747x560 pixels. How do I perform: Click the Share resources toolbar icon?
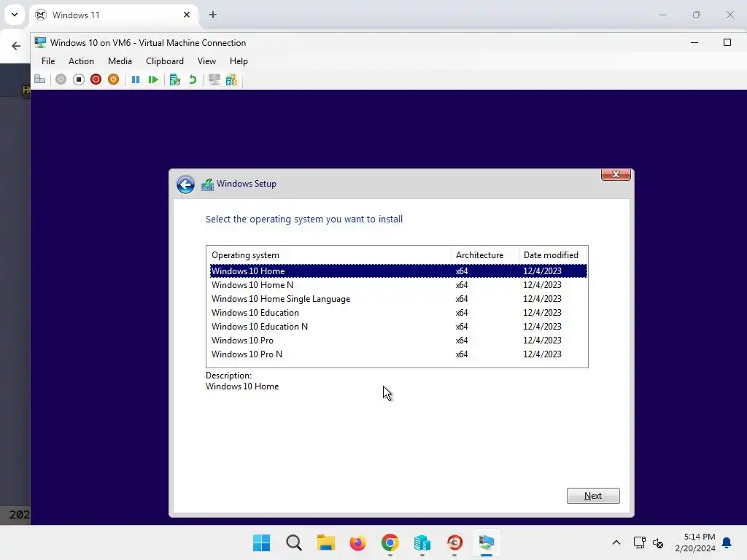point(231,79)
